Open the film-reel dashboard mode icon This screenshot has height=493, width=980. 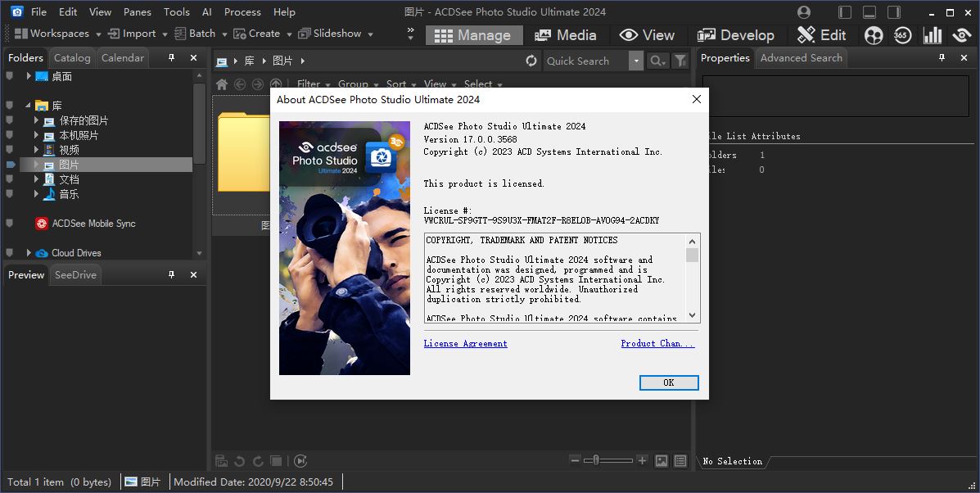pos(874,35)
